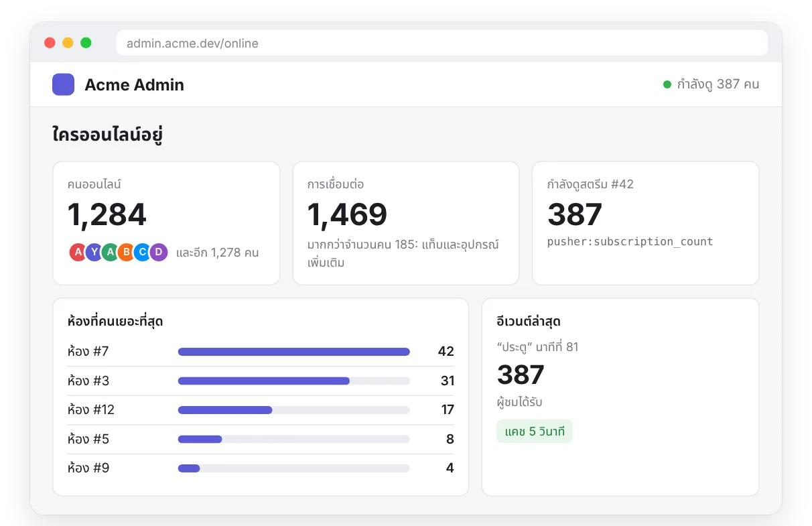
Task: Click the "ผู้ชมได้รับ" label
Action: (520, 402)
